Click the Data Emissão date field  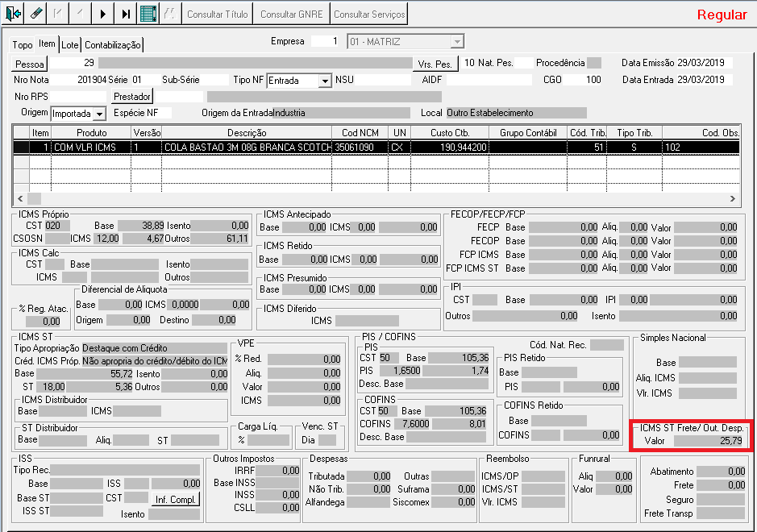point(704,63)
